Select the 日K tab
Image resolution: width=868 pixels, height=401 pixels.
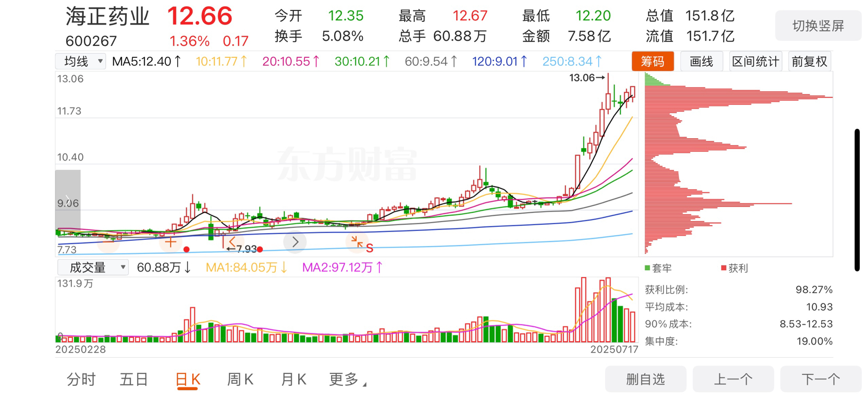tap(188, 380)
